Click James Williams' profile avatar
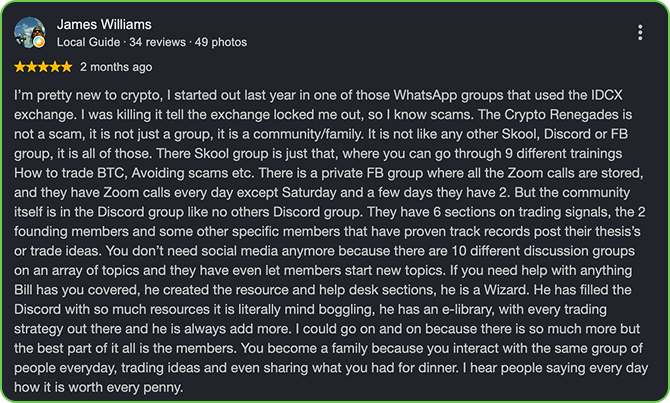The image size is (670, 403). tap(29, 32)
